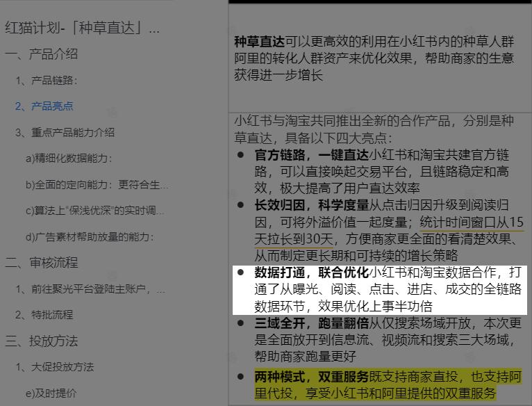This screenshot has width=532, height=406.
Task: Click bullet heading 官方链路，一键直达
Action: pos(311,155)
